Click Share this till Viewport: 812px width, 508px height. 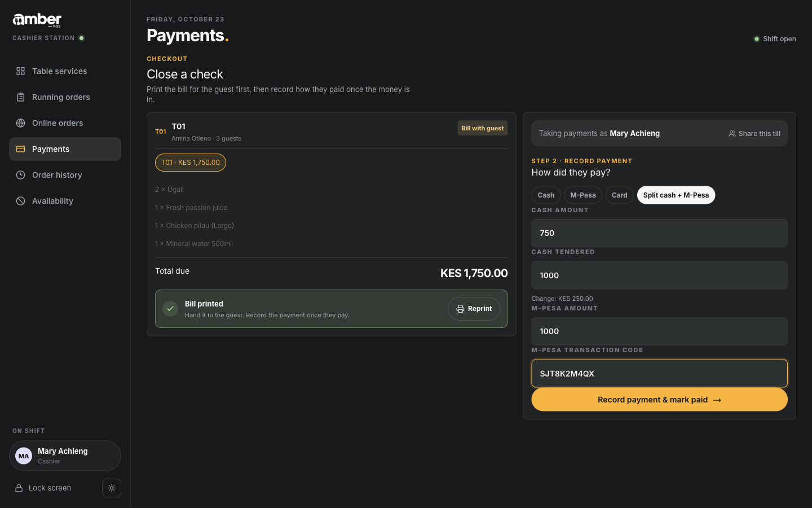(x=754, y=134)
